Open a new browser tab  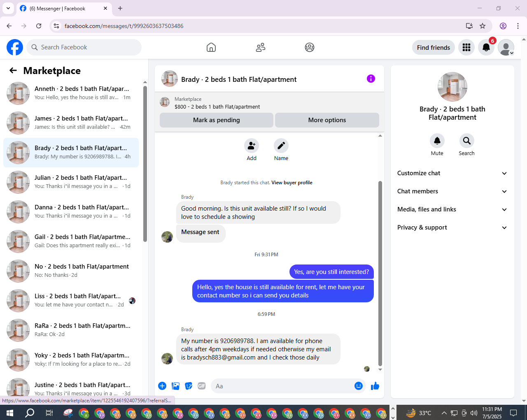click(120, 8)
